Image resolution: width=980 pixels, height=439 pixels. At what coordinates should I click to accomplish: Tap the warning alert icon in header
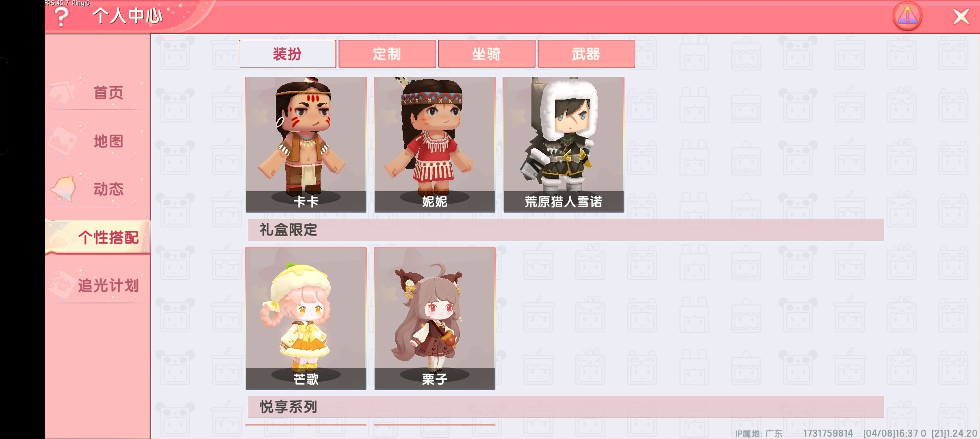coord(907,16)
